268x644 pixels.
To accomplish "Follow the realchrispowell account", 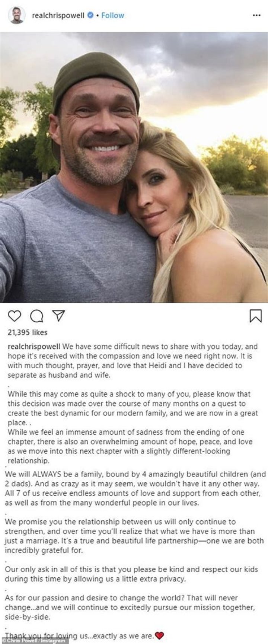I will coord(113,15).
